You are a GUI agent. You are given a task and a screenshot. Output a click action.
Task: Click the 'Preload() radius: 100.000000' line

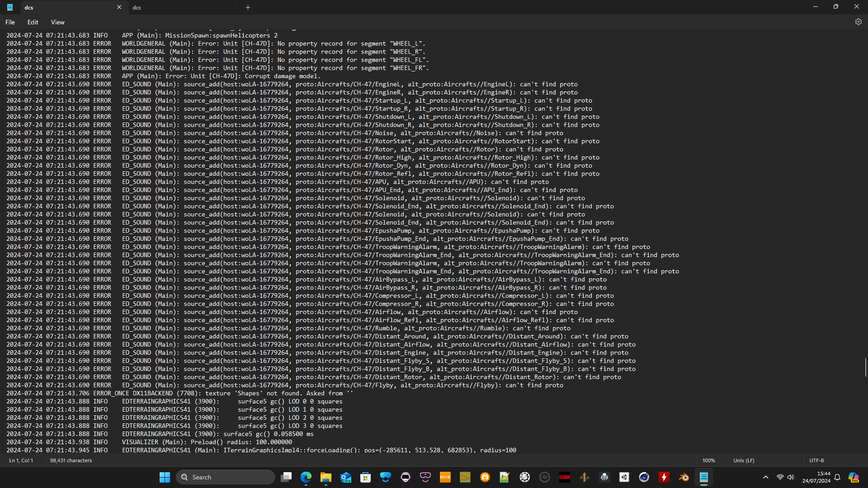click(x=149, y=442)
